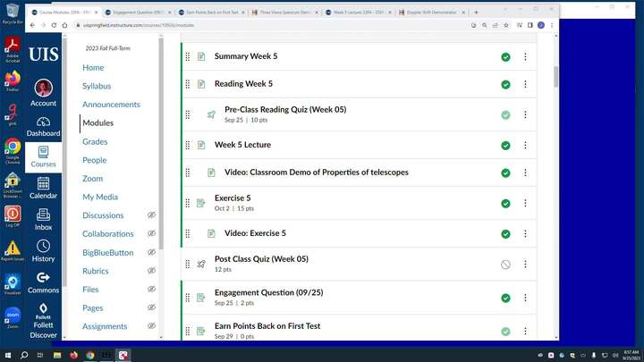Image resolution: width=644 pixels, height=362 pixels.
Task: Toggle the published checkmark for Summary Week 5
Action: pyautogui.click(x=505, y=57)
